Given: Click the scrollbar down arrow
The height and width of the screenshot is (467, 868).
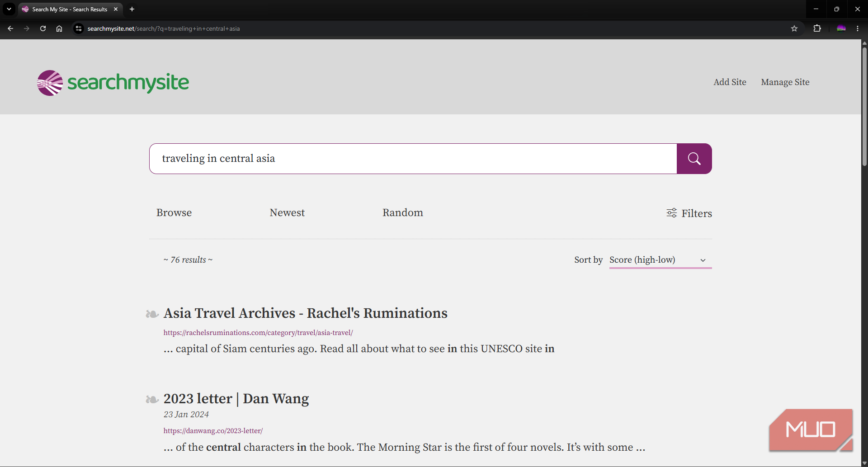Looking at the screenshot, I should point(864,463).
